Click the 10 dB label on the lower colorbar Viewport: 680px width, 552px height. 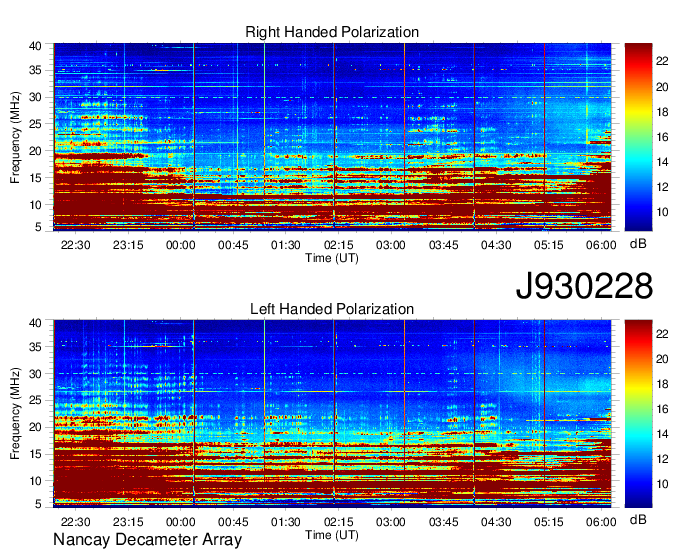pos(662,484)
